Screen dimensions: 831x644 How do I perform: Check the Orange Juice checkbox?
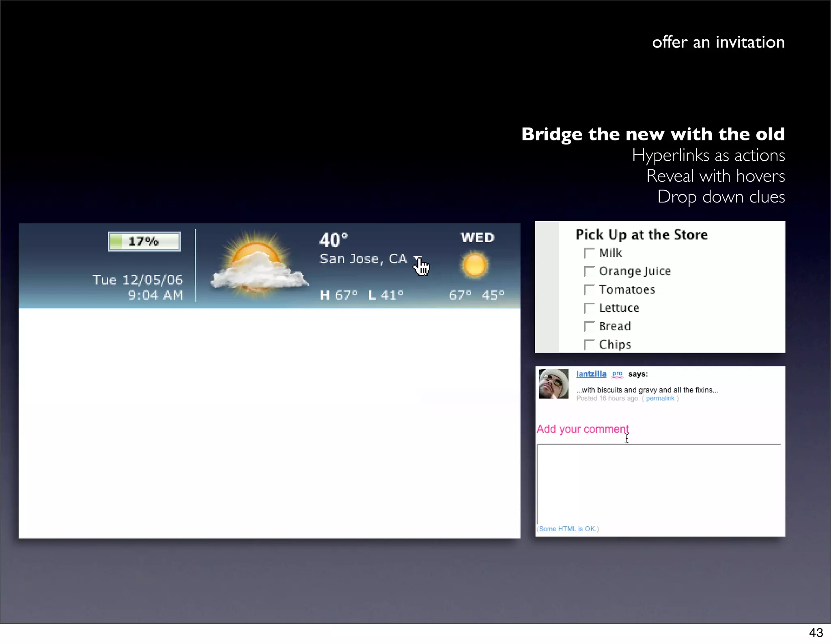[x=589, y=271]
